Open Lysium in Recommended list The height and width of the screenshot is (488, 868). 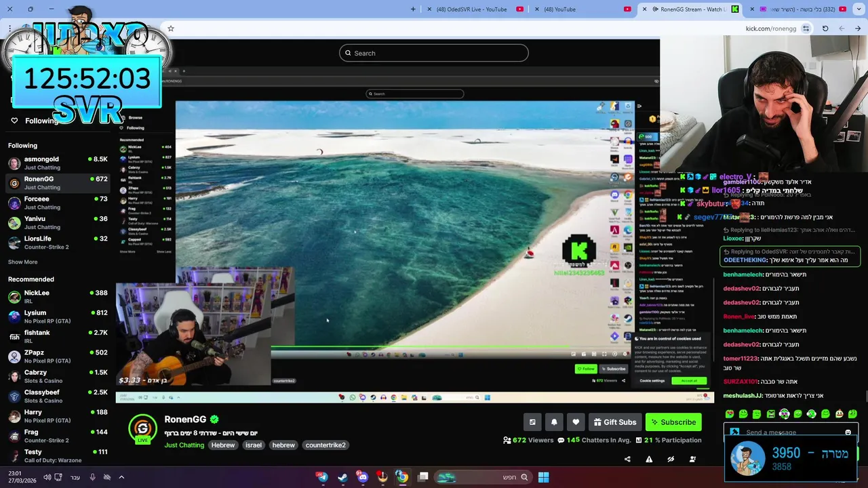(x=58, y=317)
